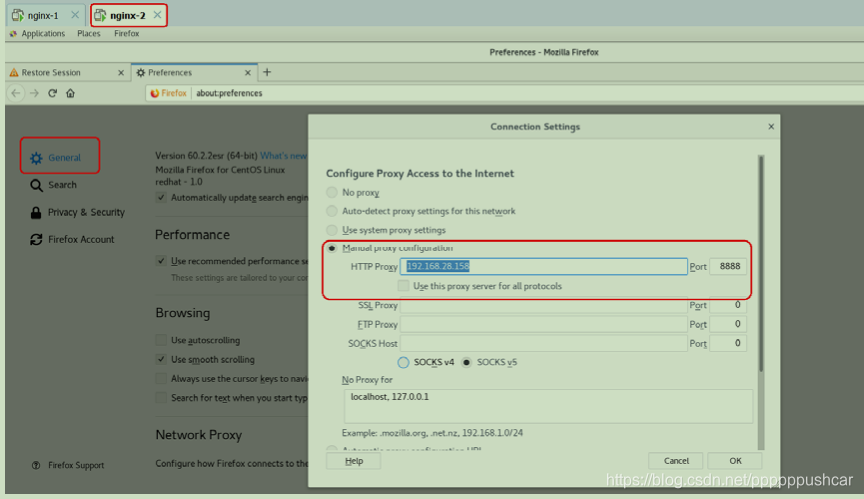Click the FTP Proxy address field
The width and height of the screenshot is (864, 499).
[544, 324]
